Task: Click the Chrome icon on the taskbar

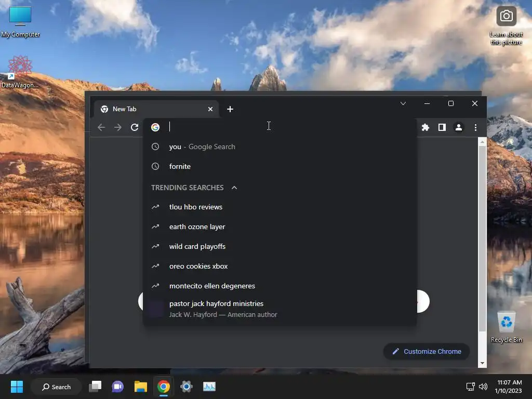Action: click(x=164, y=387)
